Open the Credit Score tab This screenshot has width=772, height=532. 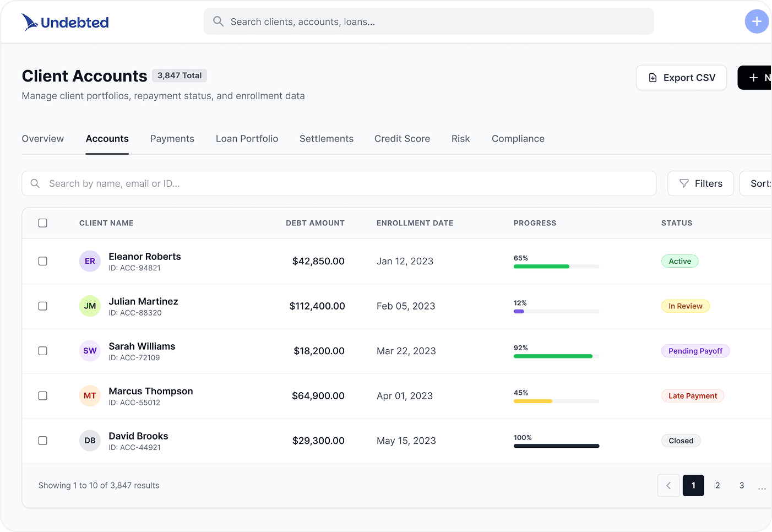pyautogui.click(x=403, y=139)
